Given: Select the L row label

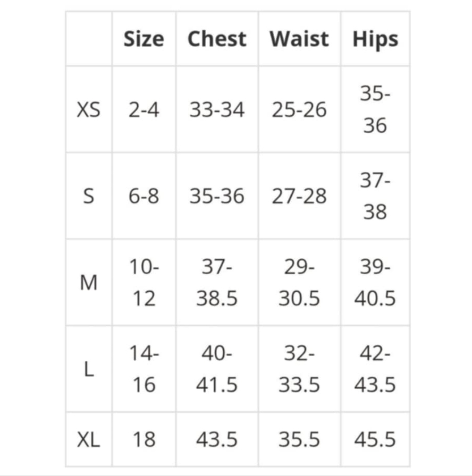Looking at the screenshot, I should [x=88, y=369].
